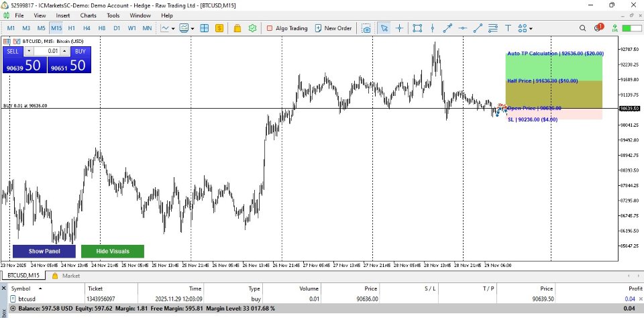
Task: Open notifications with red badge
Action: (x=598, y=28)
